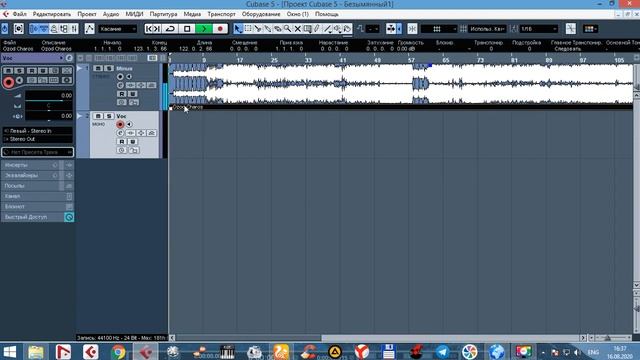This screenshot has height=360, width=640.
Task: Open the automation mode dropdown Касание
Action: [118, 29]
